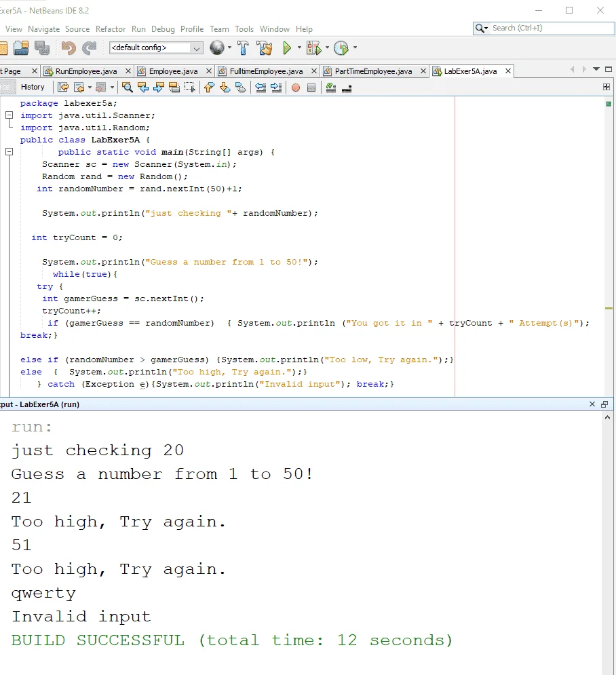Close the RunEmployee.java tab
The width and height of the screenshot is (616, 675).
click(128, 71)
